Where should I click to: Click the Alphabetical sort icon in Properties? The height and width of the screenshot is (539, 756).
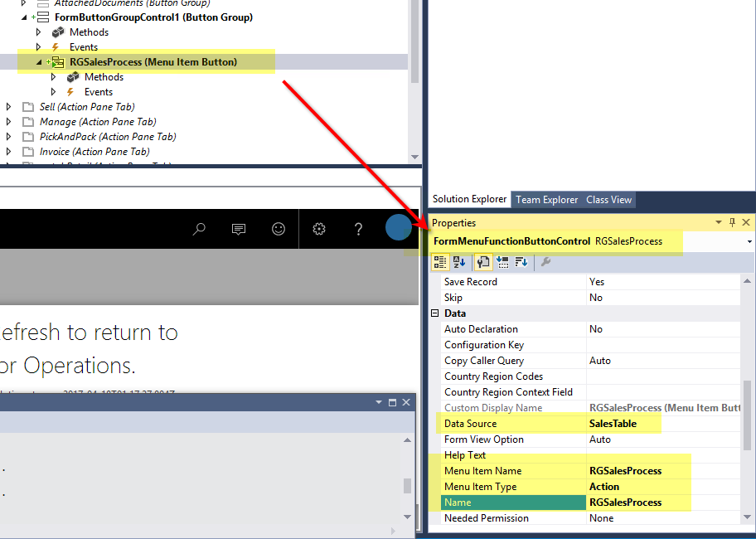[x=459, y=263]
